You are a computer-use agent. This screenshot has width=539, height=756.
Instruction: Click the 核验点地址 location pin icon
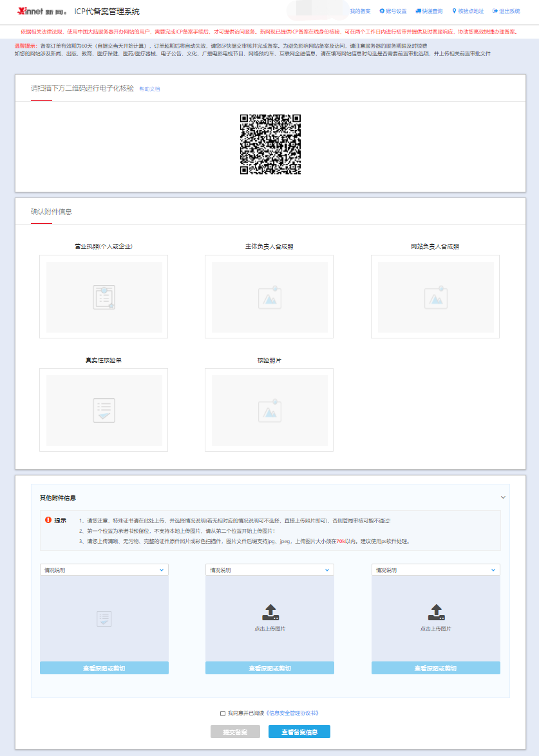click(455, 12)
